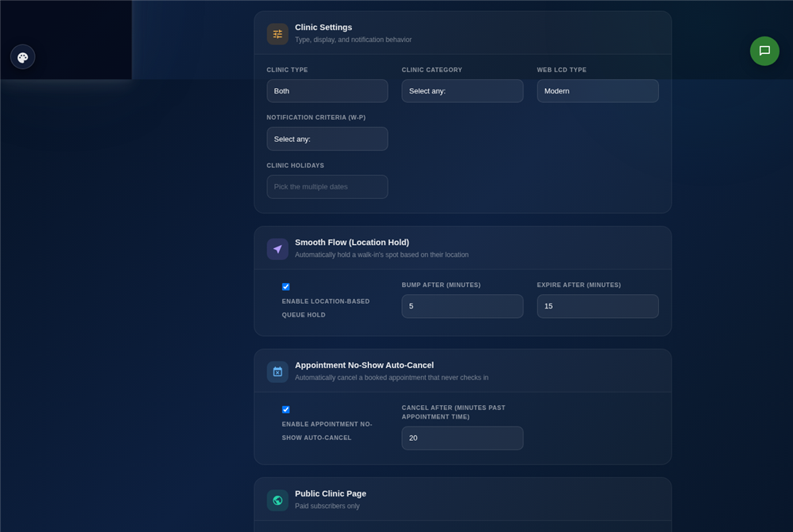793x532 pixels.
Task: Click the Public Clinic Page heading
Action: (331, 494)
